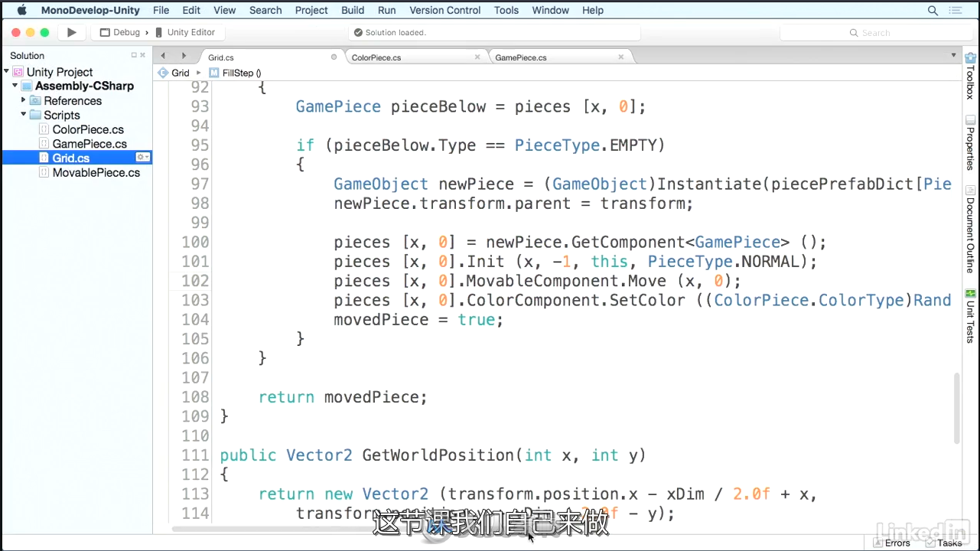Open the File menu
Screen dimensions: 980x551
coord(161,10)
